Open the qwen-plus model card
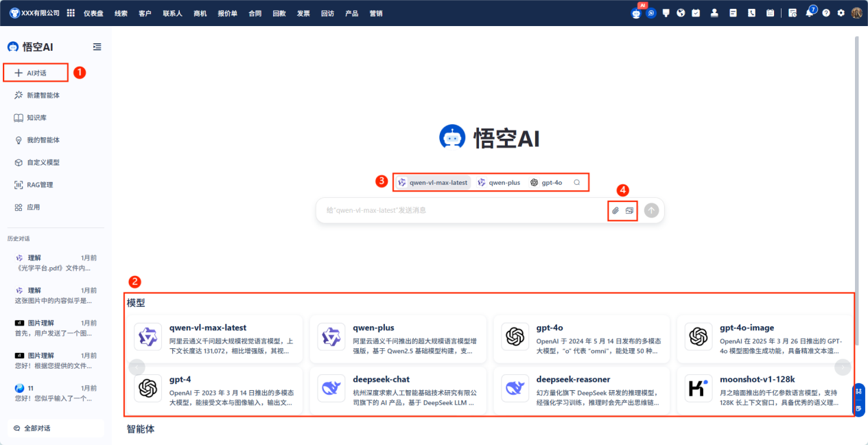868x445 pixels. [398, 339]
